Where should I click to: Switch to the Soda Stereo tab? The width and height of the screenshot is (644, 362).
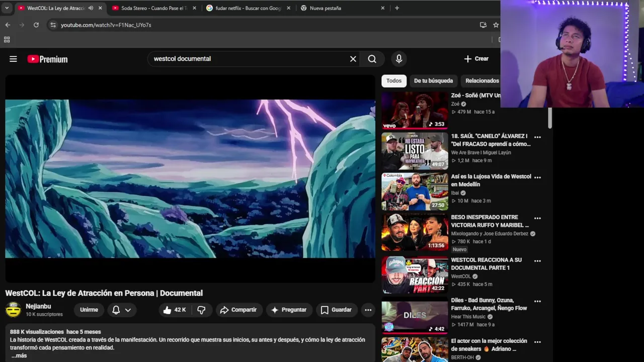pos(150,8)
